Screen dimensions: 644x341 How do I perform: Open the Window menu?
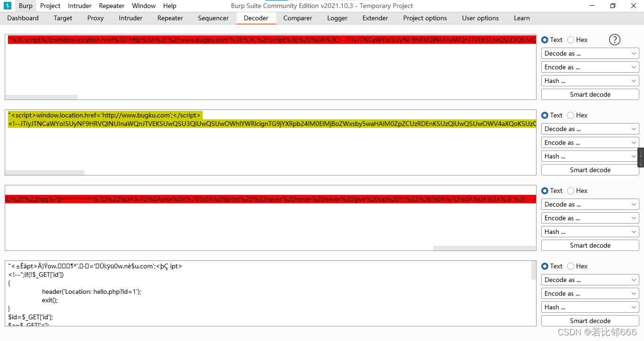[x=144, y=6]
